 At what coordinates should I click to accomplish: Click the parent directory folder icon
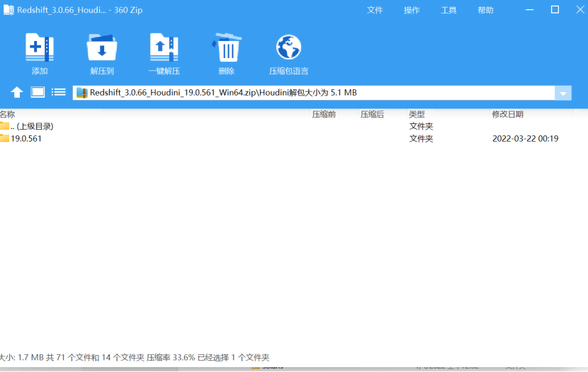pos(4,125)
